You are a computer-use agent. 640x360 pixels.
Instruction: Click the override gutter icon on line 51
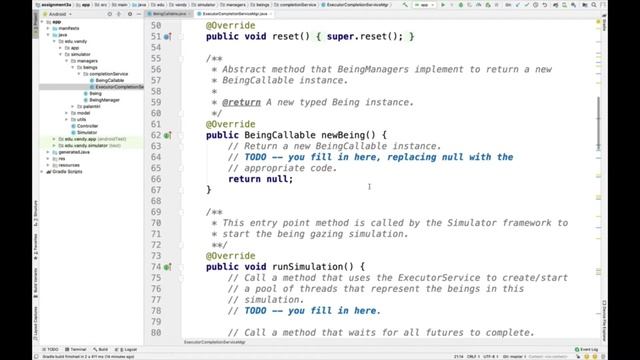pos(167,37)
